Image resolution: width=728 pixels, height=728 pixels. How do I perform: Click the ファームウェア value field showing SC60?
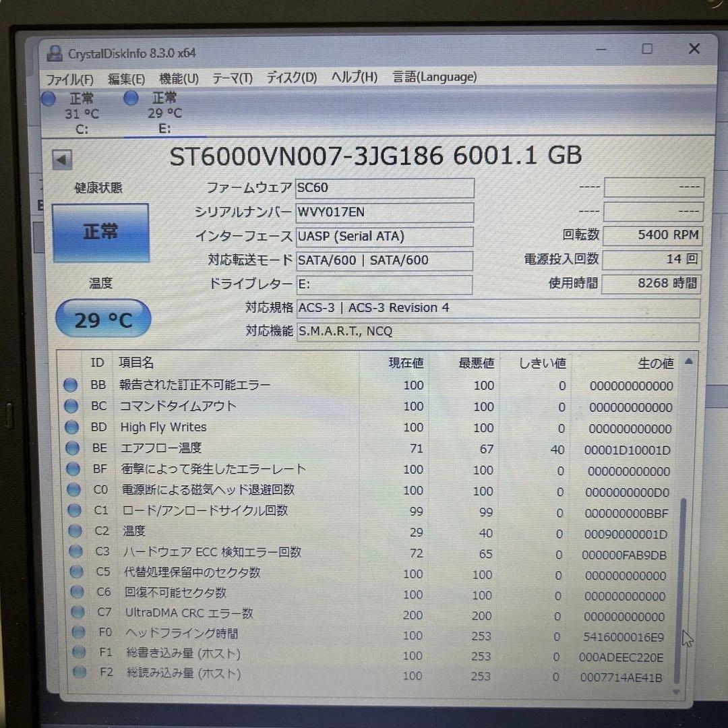(384, 187)
